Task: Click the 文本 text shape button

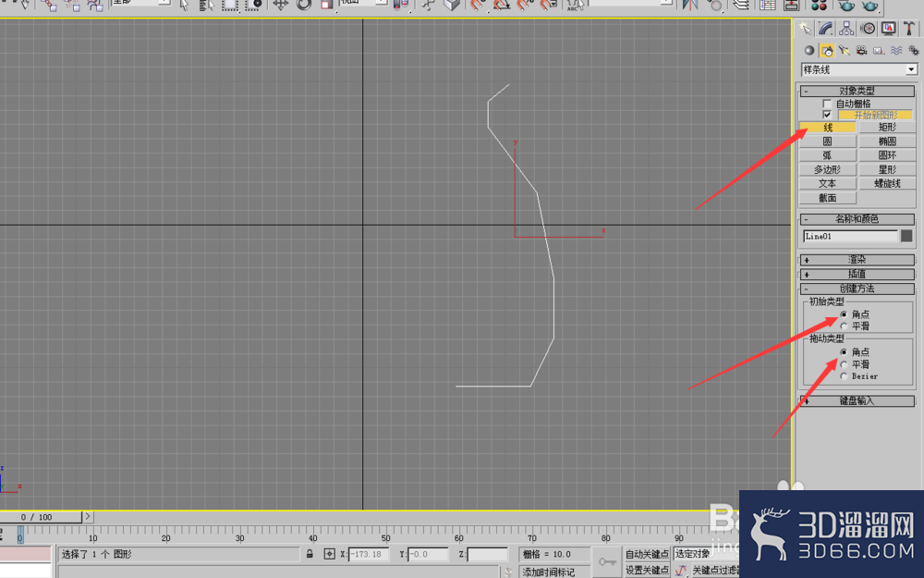Action: point(827,184)
